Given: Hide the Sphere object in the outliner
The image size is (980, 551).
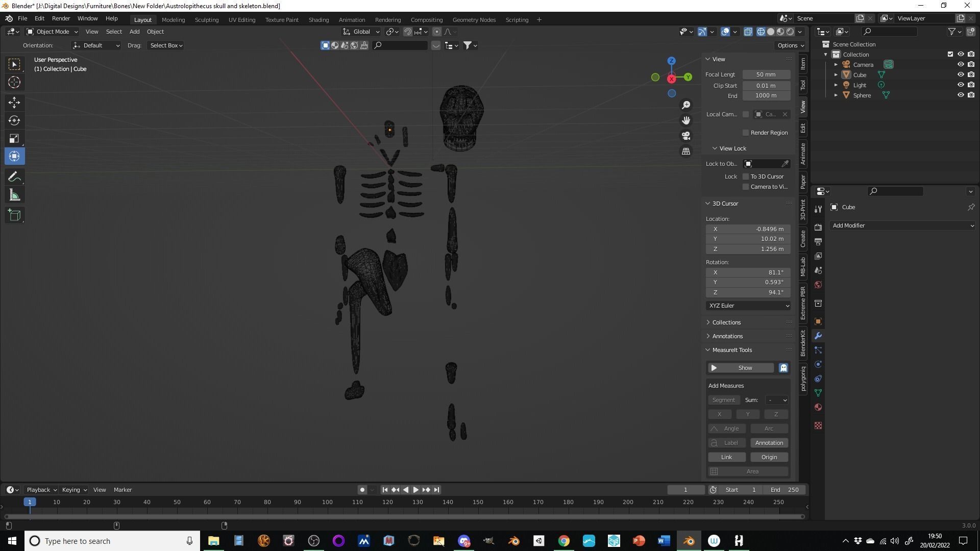Looking at the screenshot, I should pos(961,95).
